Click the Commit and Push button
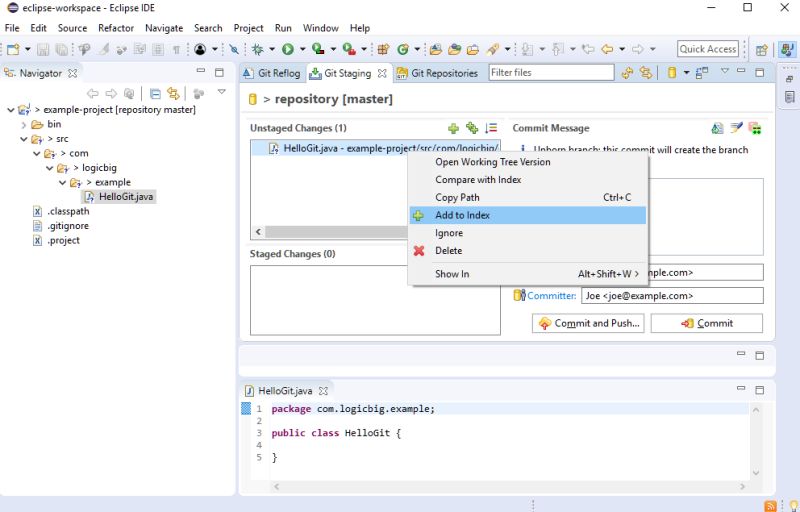Viewport: 800px width, 512px height. 588,323
